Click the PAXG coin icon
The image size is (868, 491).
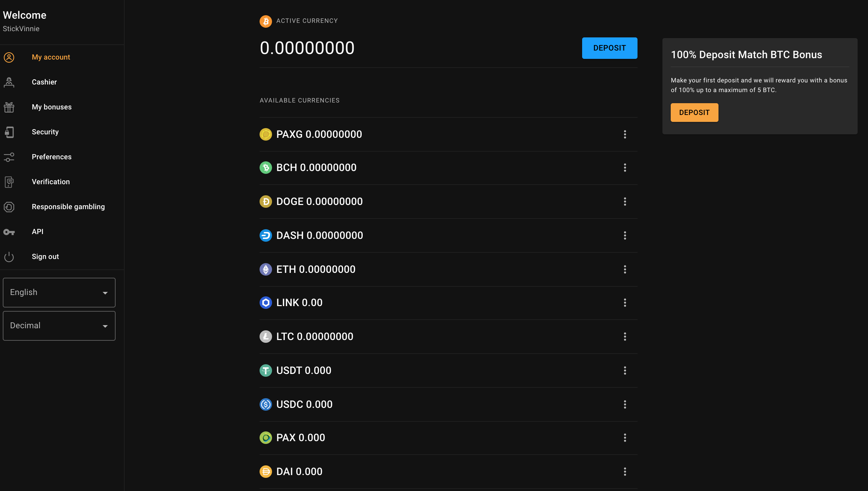[265, 134]
